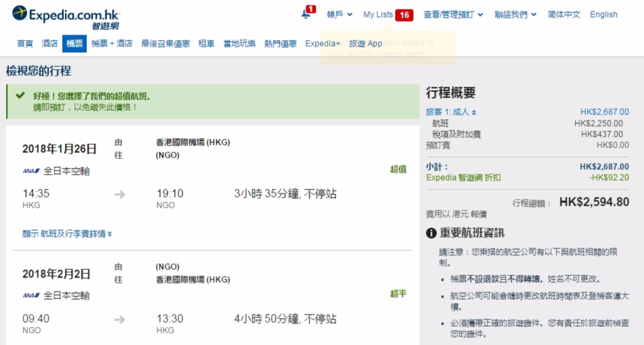The width and height of the screenshot is (644, 345).
Task: Expand 顯示航班及行李費詳情 flight details
Action: (67, 234)
